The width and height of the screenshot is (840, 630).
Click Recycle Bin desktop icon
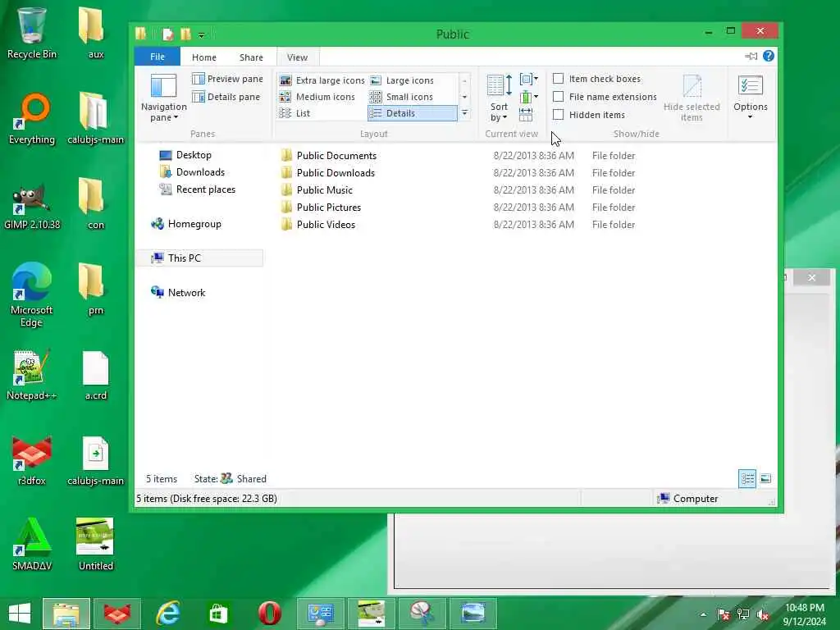point(32,33)
